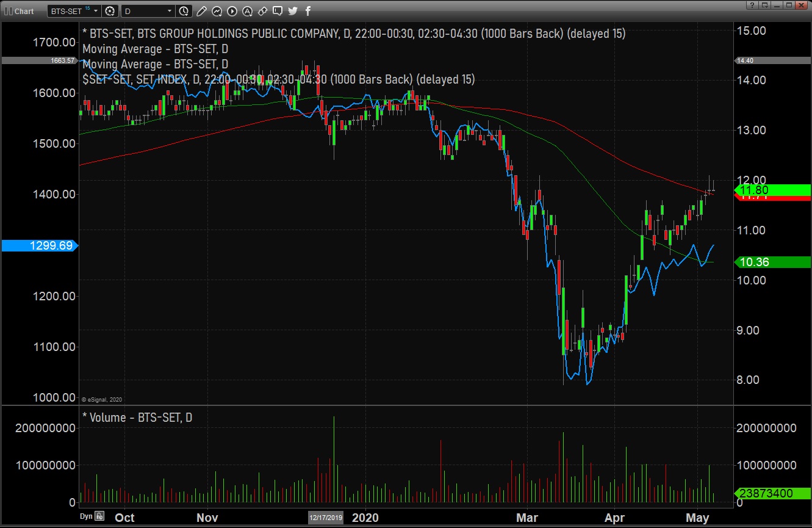Click the Apr label on time axis
This screenshot has width=812, height=528.
615,518
